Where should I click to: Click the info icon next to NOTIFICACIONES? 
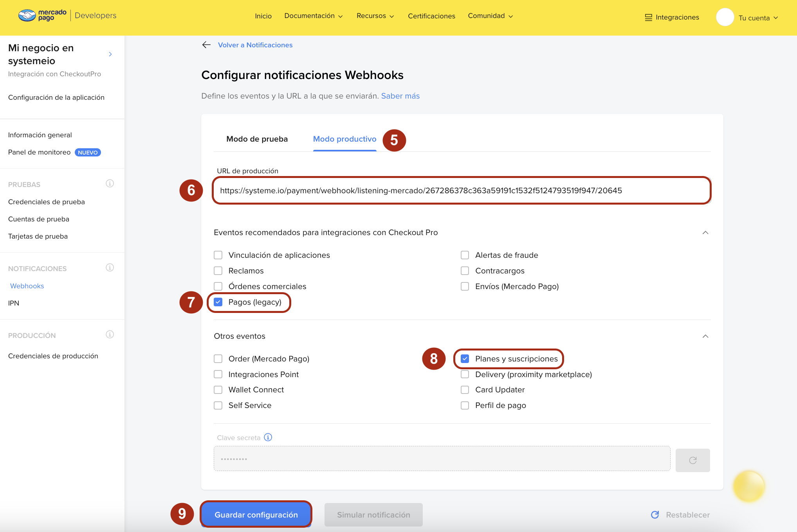coord(110,268)
